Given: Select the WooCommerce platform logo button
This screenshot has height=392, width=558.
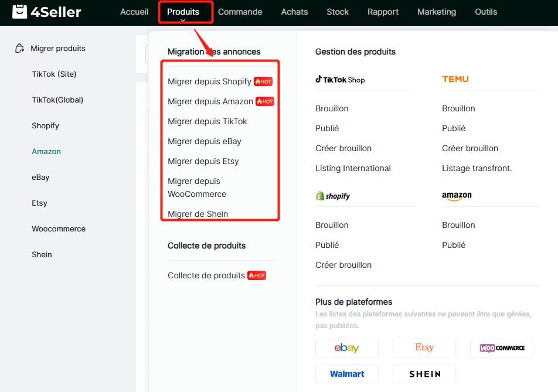Looking at the screenshot, I should pos(501,348).
